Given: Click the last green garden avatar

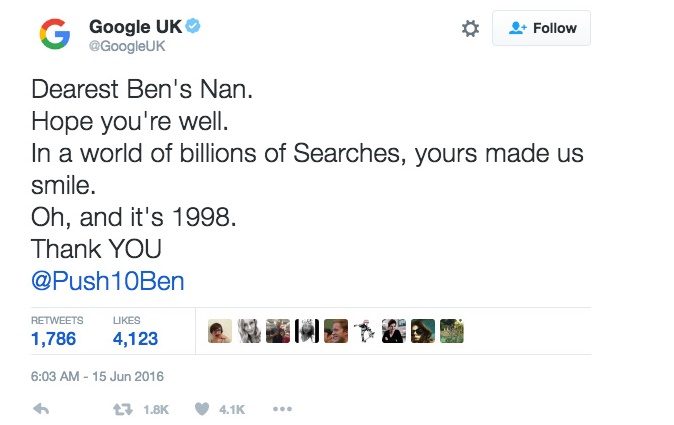Looking at the screenshot, I should [452, 332].
